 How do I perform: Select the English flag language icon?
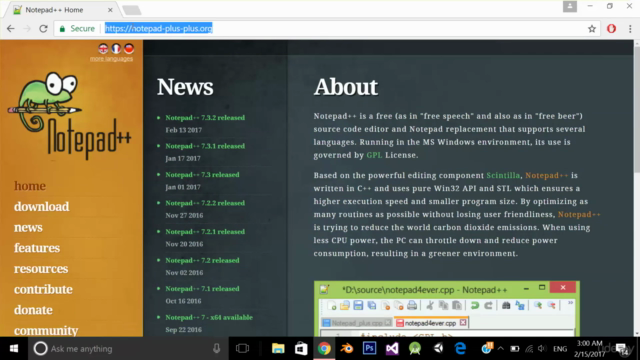tap(103, 49)
